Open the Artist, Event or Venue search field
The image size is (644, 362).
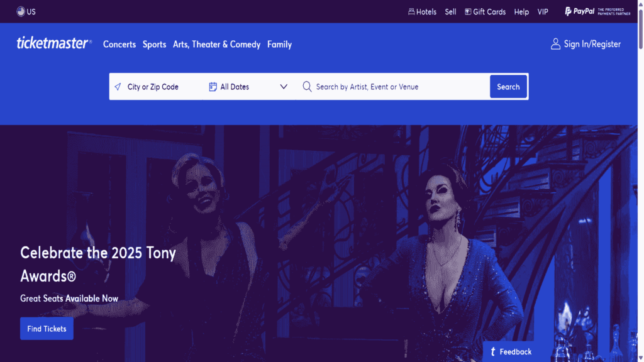point(365,86)
